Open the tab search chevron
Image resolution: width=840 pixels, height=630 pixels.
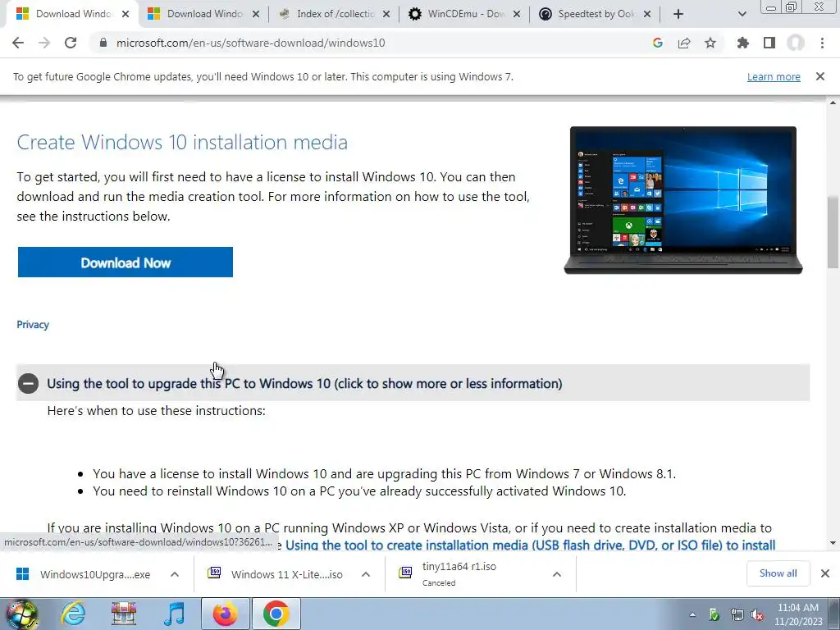(742, 14)
